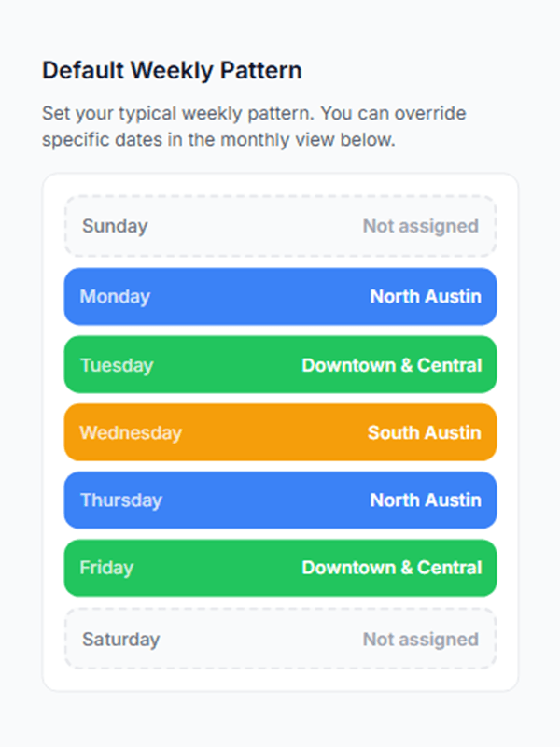This screenshot has height=747, width=560.
Task: Click the 'South Austin' zone label
Action: tap(426, 432)
